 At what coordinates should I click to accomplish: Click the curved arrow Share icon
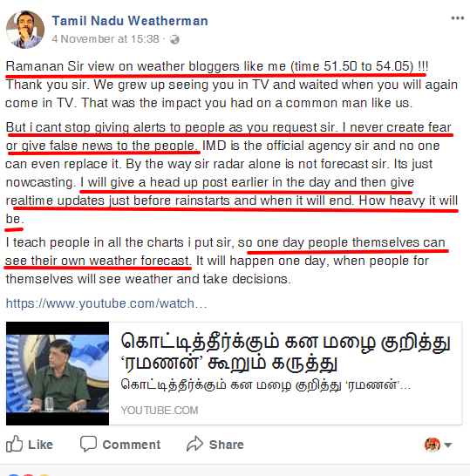click(x=194, y=444)
